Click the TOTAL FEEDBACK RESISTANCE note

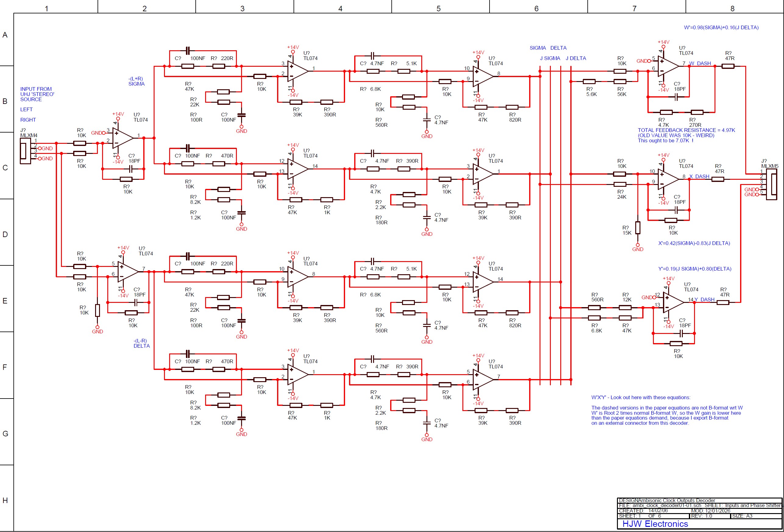pos(686,130)
